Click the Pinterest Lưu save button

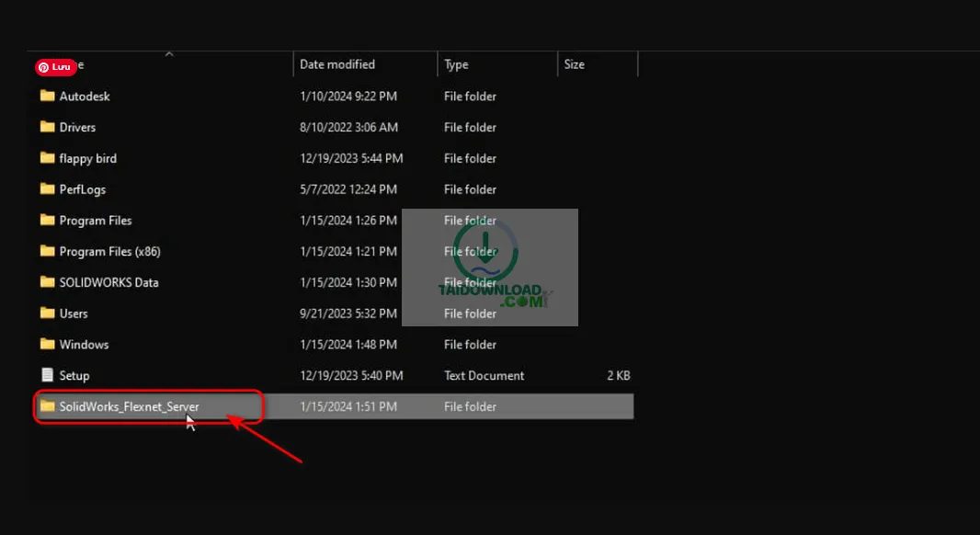(x=55, y=67)
